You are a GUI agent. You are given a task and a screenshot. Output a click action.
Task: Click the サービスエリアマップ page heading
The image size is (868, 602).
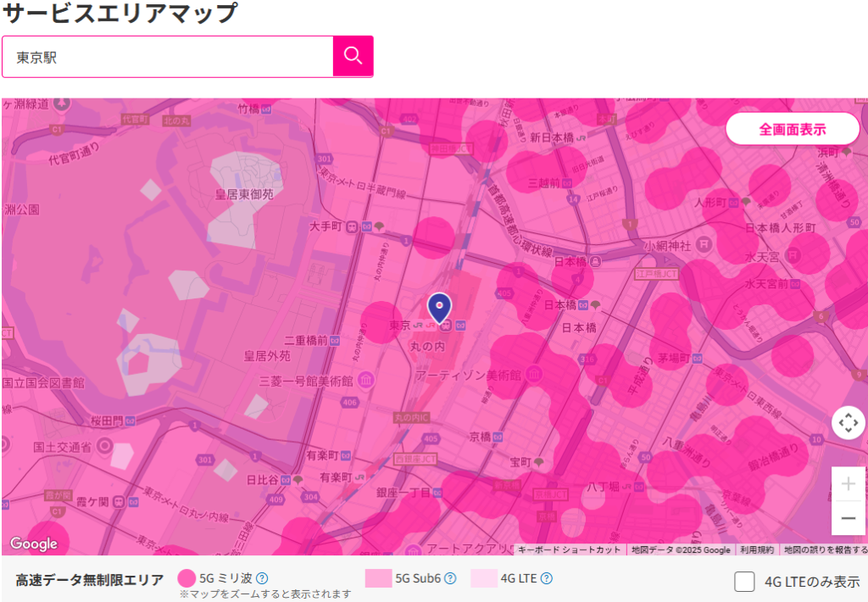tap(120, 12)
